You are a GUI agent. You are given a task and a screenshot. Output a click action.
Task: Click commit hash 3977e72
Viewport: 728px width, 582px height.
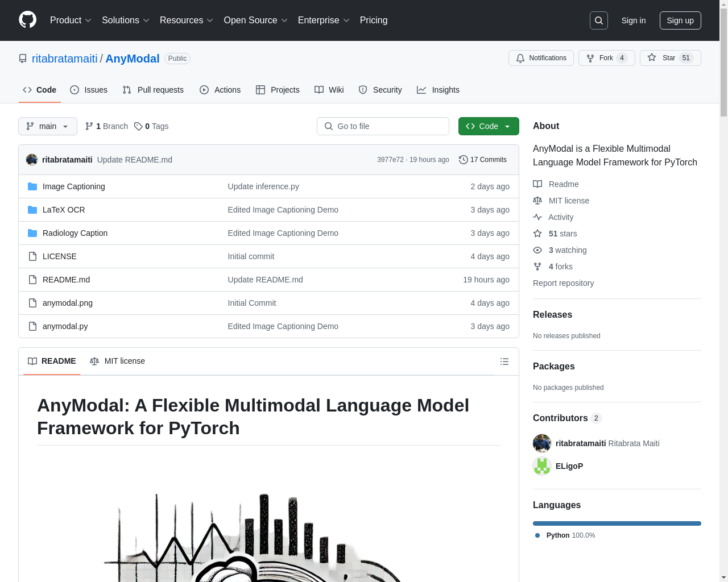(390, 160)
